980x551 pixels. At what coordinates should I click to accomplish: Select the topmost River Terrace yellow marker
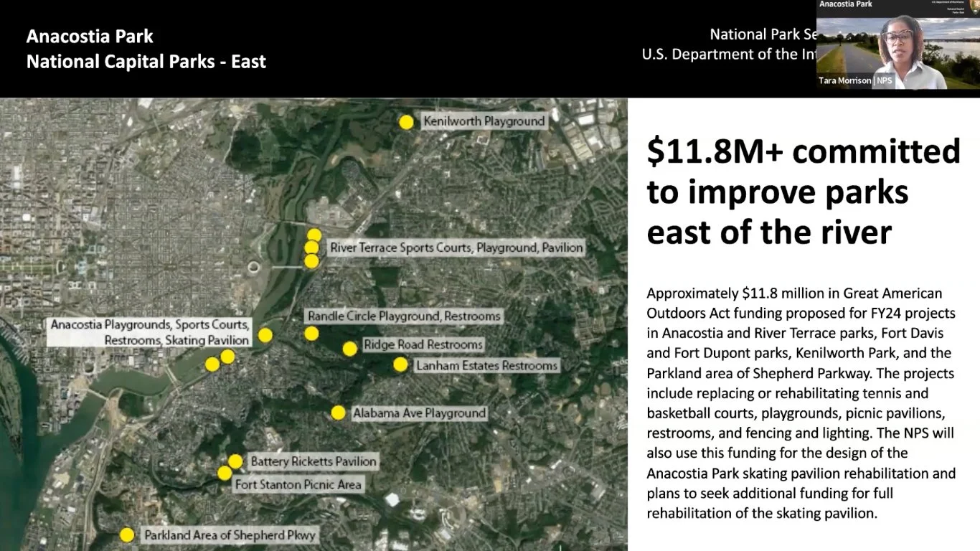(314, 235)
